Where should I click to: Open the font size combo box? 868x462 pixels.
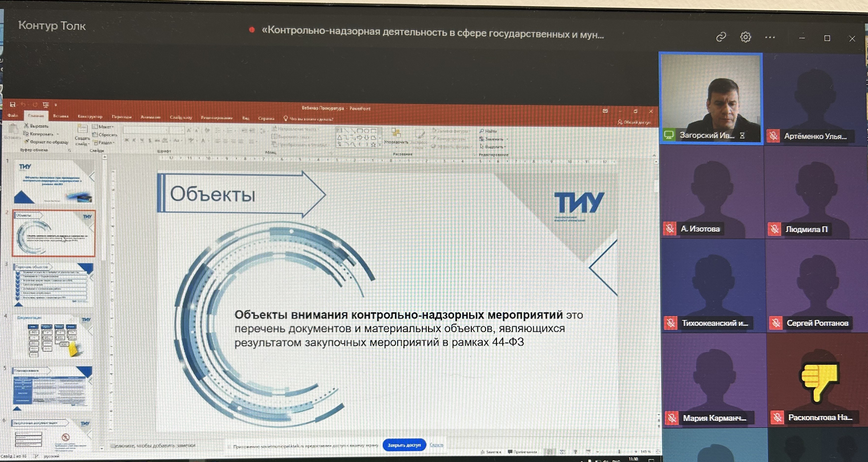point(177,130)
